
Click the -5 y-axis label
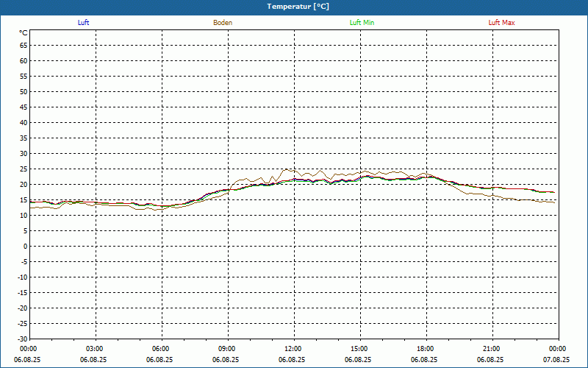(24, 262)
